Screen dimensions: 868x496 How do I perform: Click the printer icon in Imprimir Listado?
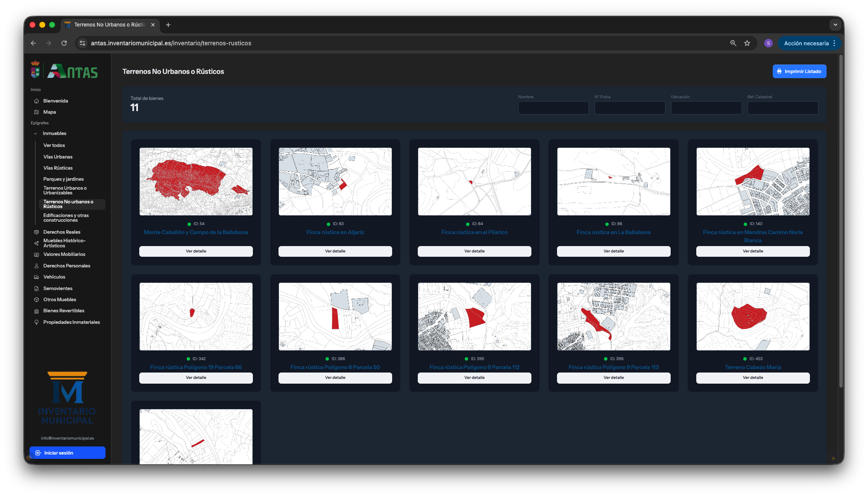click(779, 71)
